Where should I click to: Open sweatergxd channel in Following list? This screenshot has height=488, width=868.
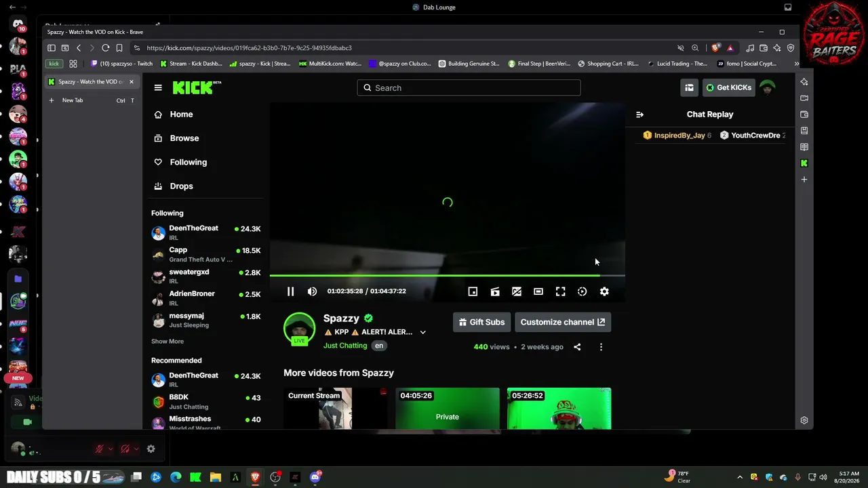pos(206,276)
